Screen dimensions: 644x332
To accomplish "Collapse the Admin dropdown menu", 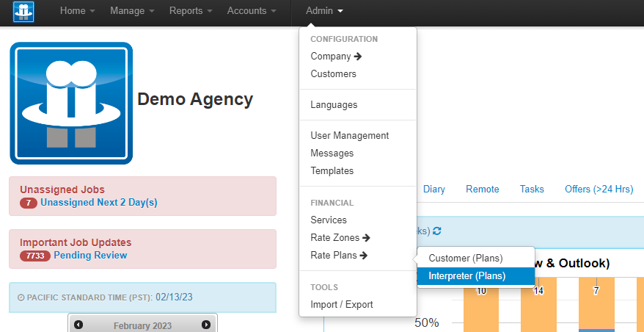I will click(x=324, y=11).
